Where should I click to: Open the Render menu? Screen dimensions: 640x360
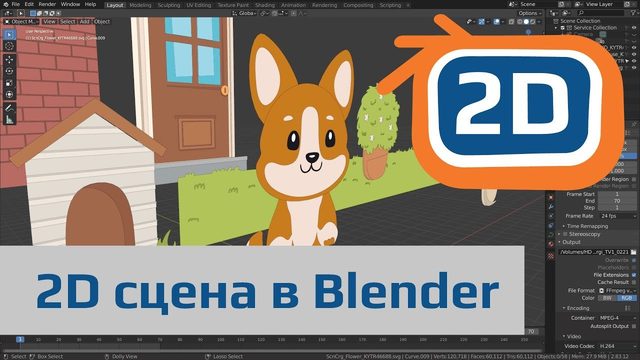(47, 4)
